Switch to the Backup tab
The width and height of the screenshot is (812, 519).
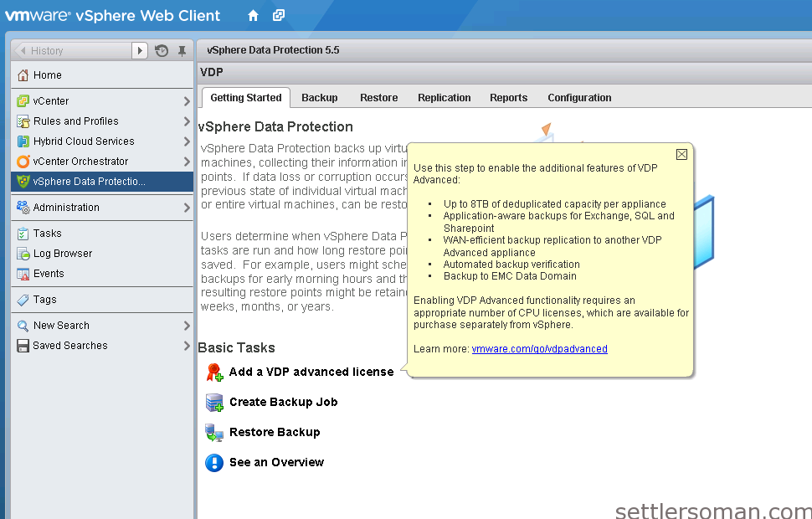(320, 98)
